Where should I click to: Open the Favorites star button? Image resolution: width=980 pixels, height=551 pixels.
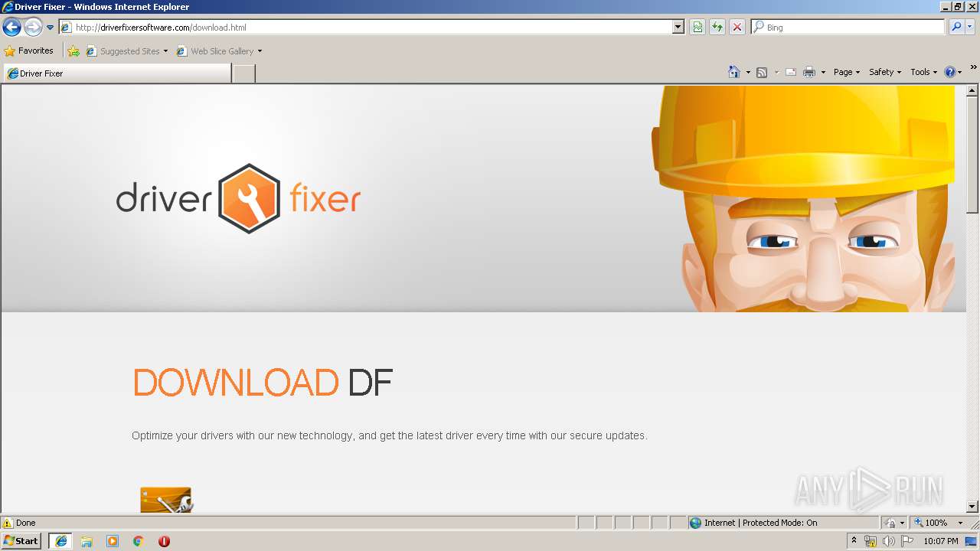[x=29, y=51]
